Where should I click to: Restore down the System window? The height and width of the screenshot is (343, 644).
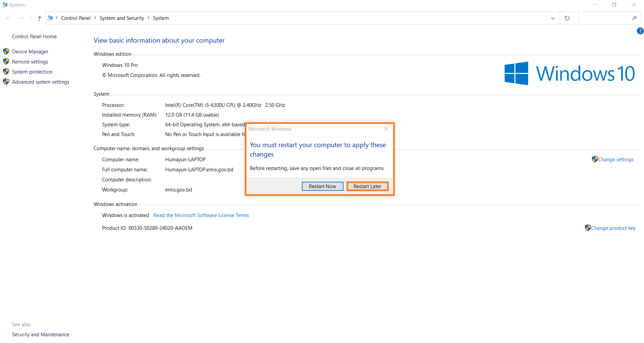[614, 5]
